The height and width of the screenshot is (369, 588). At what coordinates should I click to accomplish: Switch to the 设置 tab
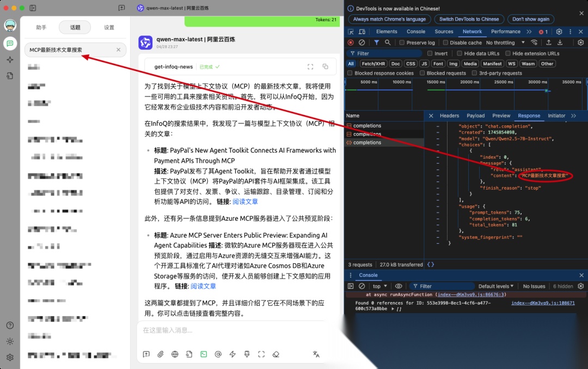coord(109,27)
